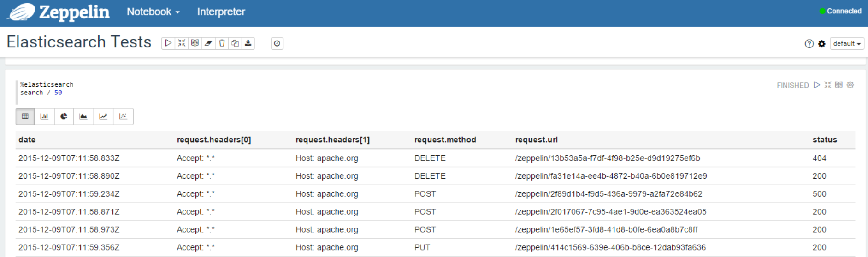Run this paragraph via its play icon
The image size is (868, 257).
point(816,85)
